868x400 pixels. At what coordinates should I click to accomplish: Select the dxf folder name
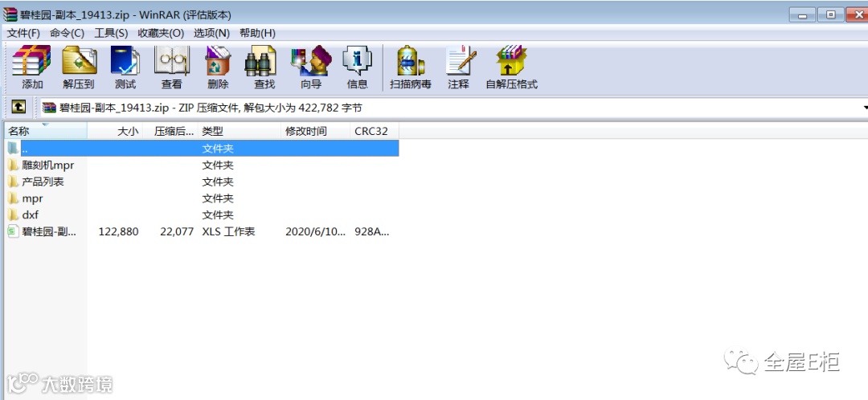(x=31, y=214)
